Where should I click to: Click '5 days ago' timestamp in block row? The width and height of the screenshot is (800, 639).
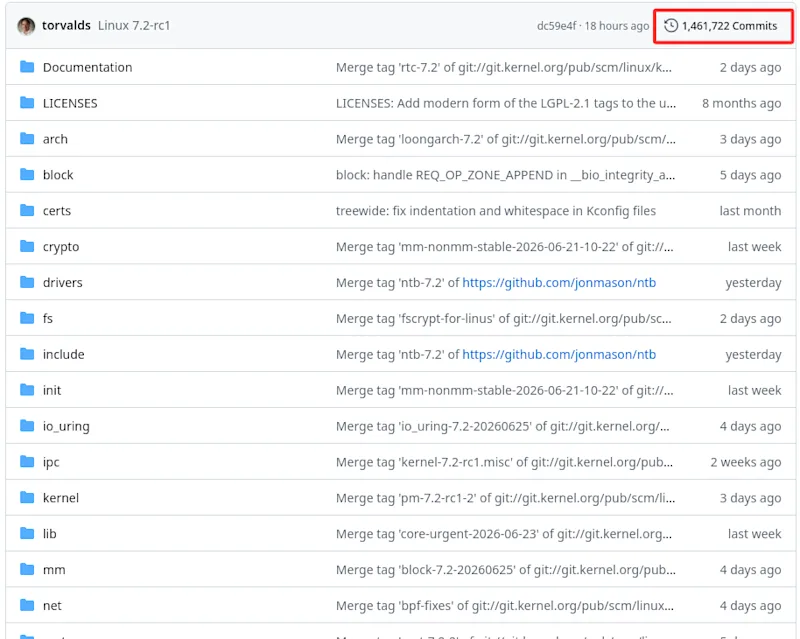(x=750, y=175)
